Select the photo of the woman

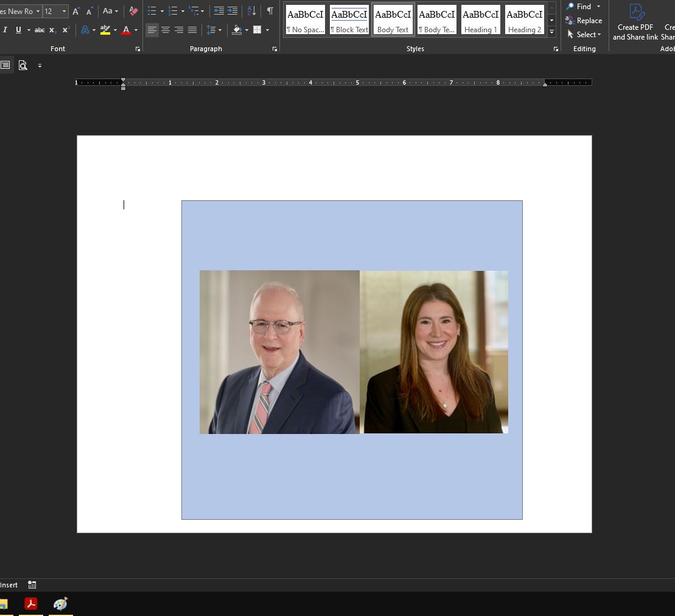[x=434, y=352]
